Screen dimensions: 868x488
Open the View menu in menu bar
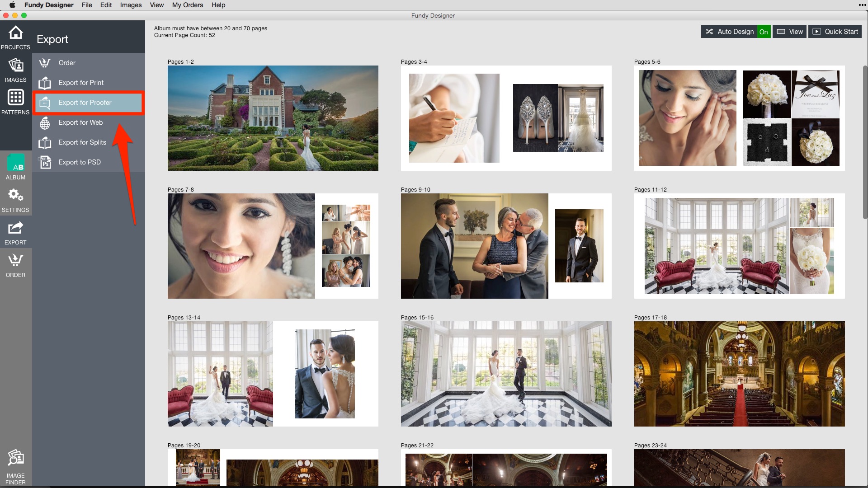156,5
